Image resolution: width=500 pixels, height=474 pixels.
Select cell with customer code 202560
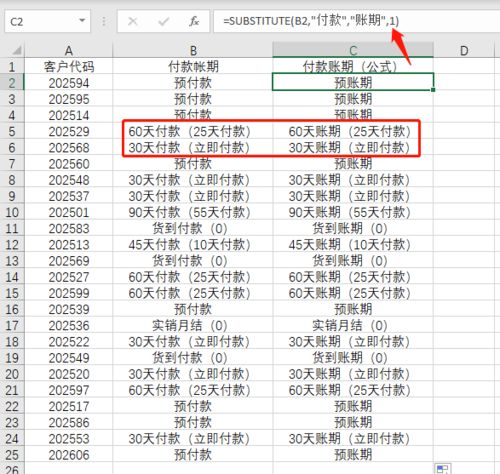[x=69, y=164]
